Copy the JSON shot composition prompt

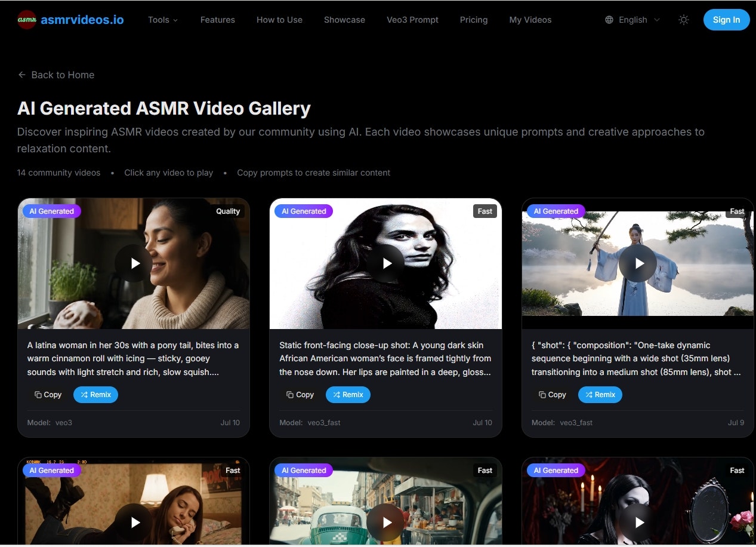(552, 395)
